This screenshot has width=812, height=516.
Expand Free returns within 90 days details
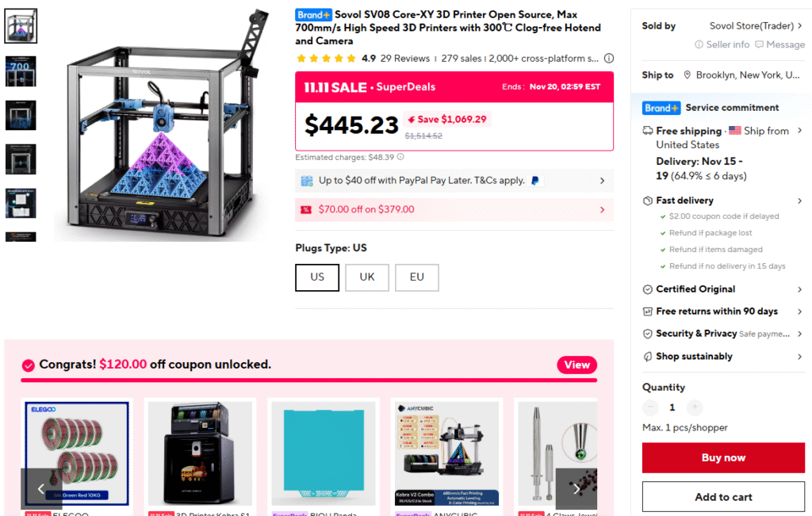(723, 311)
